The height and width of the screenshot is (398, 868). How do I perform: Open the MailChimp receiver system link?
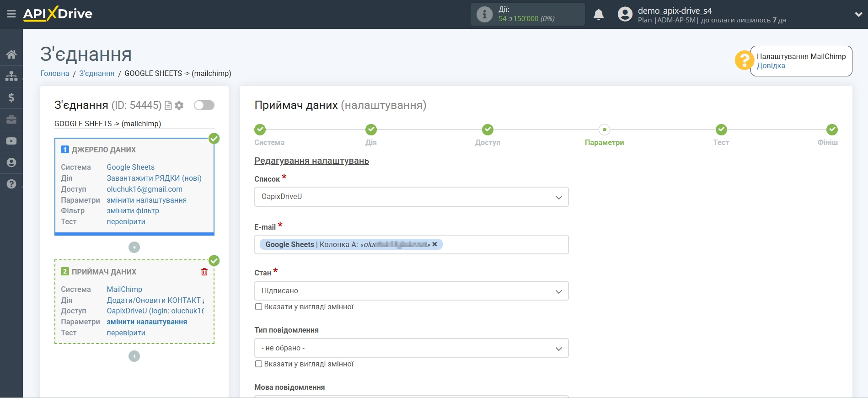(x=124, y=290)
